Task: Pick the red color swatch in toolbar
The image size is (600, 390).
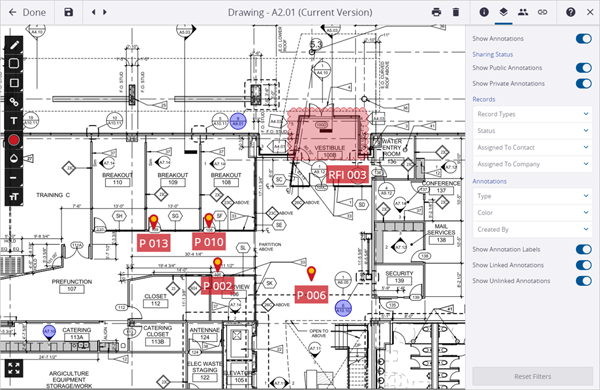Action: 14,140
